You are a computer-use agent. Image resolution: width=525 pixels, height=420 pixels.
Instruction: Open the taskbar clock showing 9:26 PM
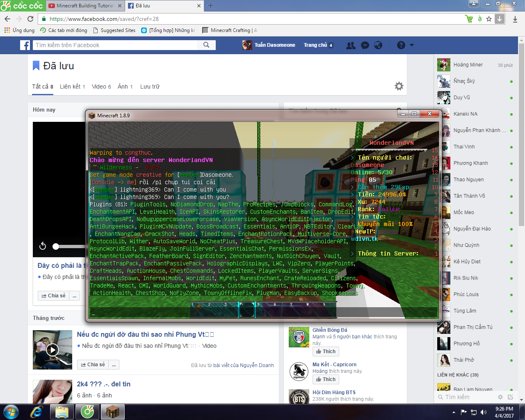pyautogui.click(x=504, y=412)
